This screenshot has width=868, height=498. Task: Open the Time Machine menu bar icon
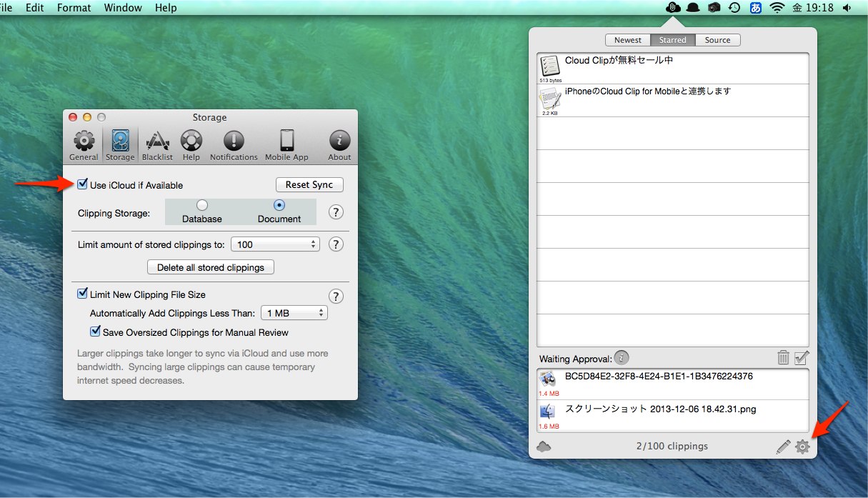pos(734,8)
